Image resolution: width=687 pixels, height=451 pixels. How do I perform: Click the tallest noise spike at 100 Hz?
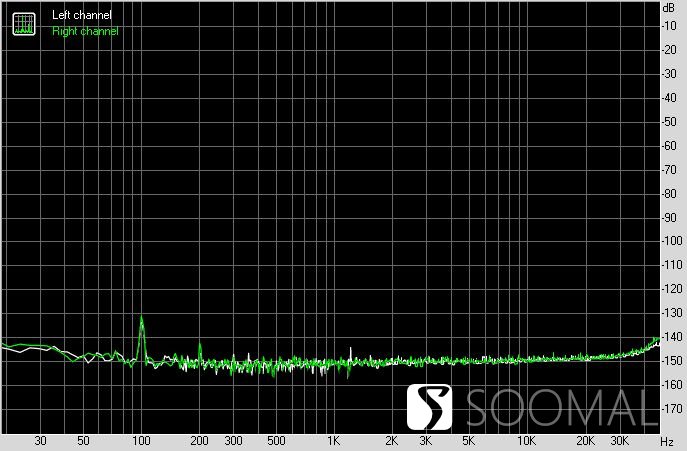coord(142,337)
